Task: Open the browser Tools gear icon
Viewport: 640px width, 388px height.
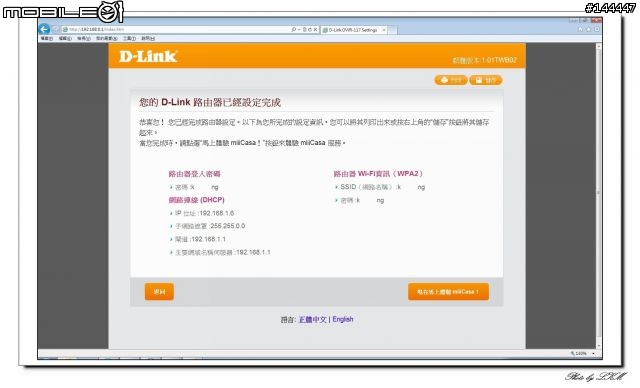Action: click(596, 30)
